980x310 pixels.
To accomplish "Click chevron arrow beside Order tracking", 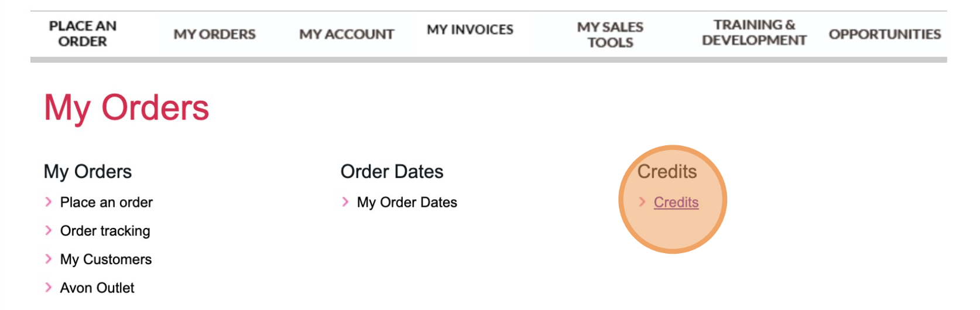I will point(49,230).
